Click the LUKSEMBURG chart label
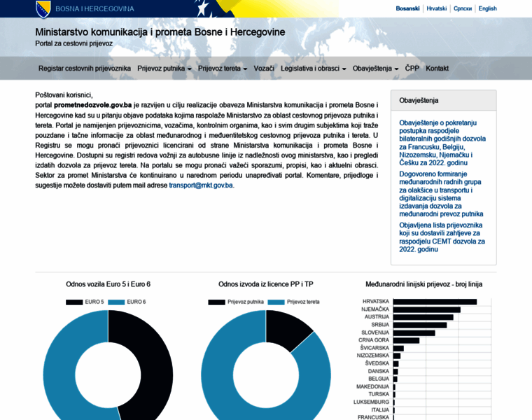 [371, 402]
